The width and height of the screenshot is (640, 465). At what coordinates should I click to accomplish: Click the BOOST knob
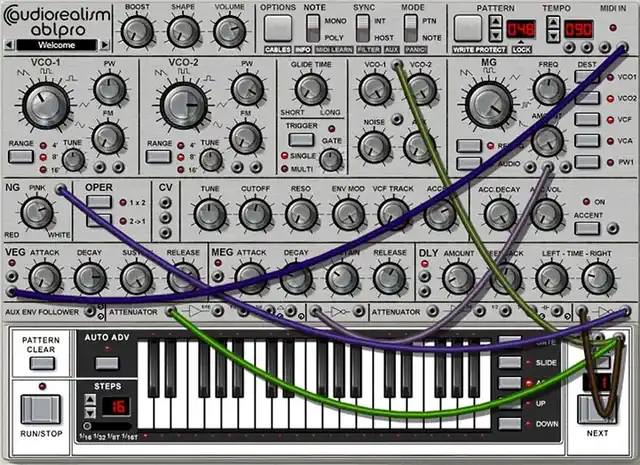click(x=137, y=31)
